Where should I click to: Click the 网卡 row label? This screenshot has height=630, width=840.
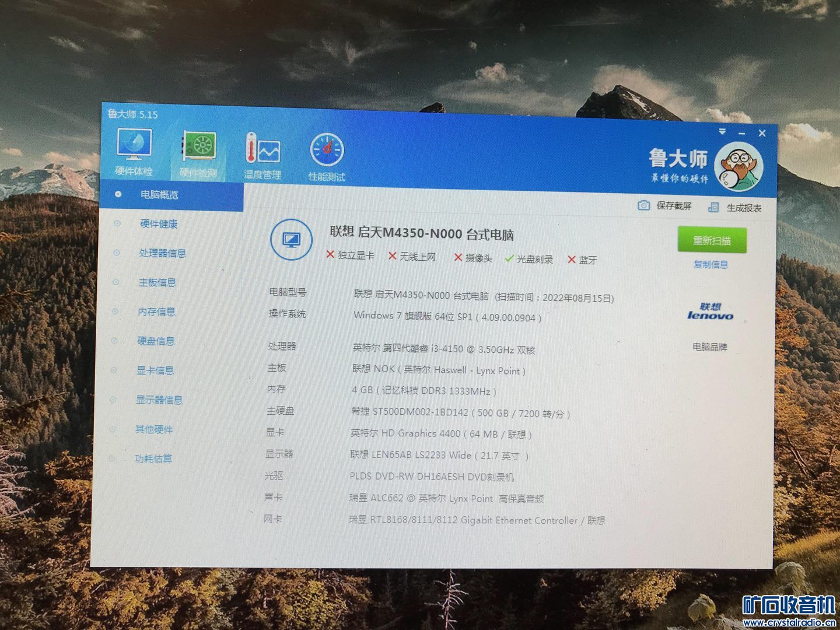click(273, 518)
